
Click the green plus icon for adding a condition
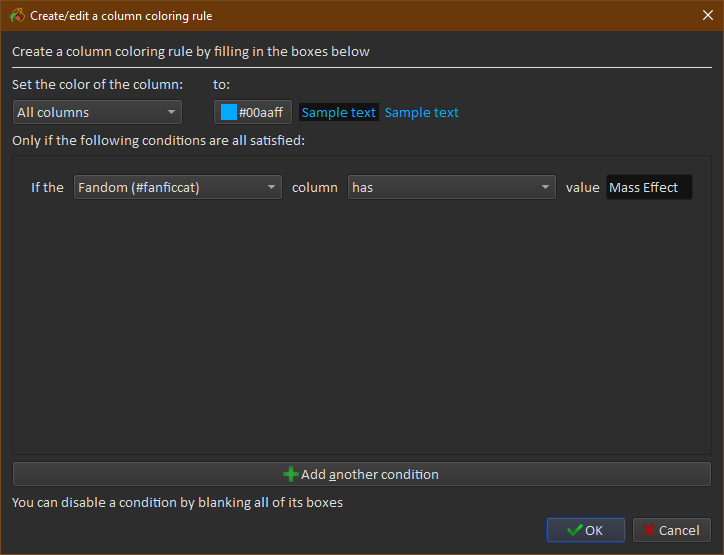291,474
